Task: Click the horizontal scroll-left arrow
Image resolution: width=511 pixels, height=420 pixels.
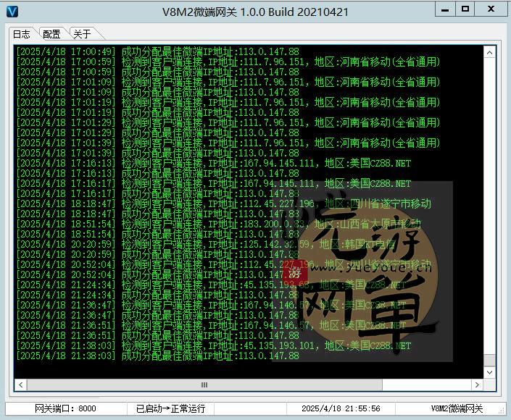Action: point(20,385)
